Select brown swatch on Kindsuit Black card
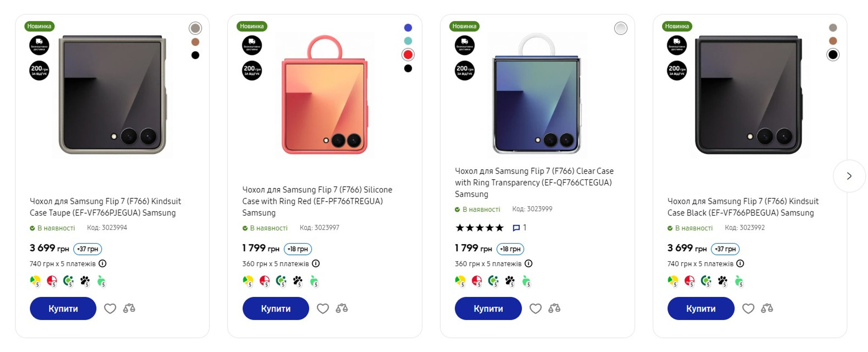The width and height of the screenshot is (868, 352). pyautogui.click(x=833, y=41)
